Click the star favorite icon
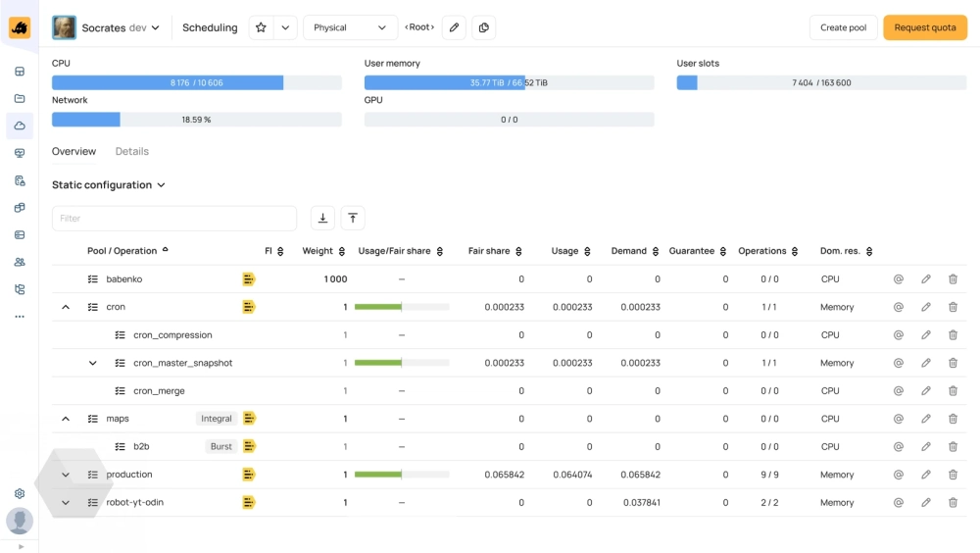The width and height of the screenshot is (980, 553). pos(261,27)
